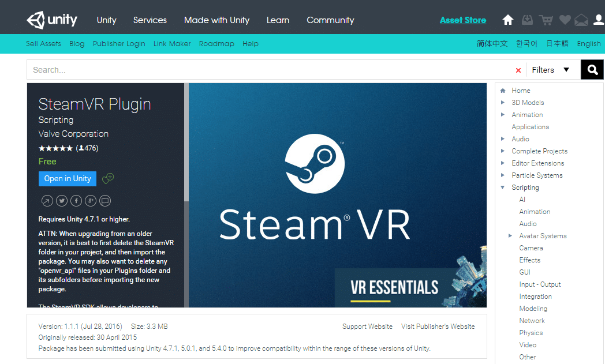605x364 pixels.
Task: Clear the search field with the X
Action: coord(518,69)
